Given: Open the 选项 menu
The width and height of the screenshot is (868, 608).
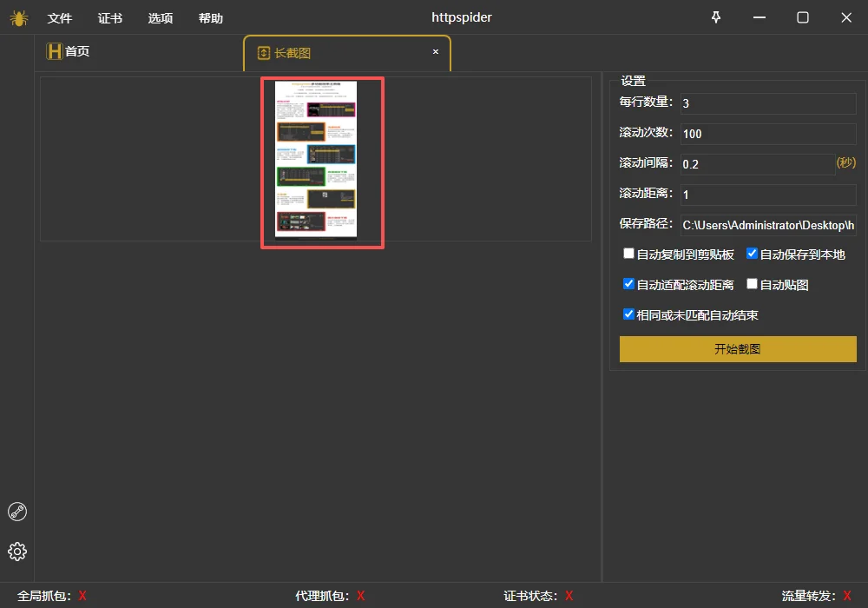Looking at the screenshot, I should click(161, 18).
